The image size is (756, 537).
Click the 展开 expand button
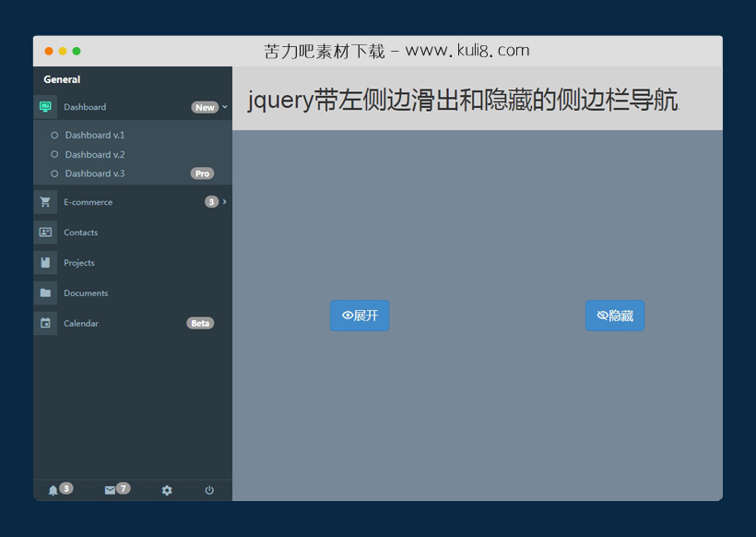(360, 315)
